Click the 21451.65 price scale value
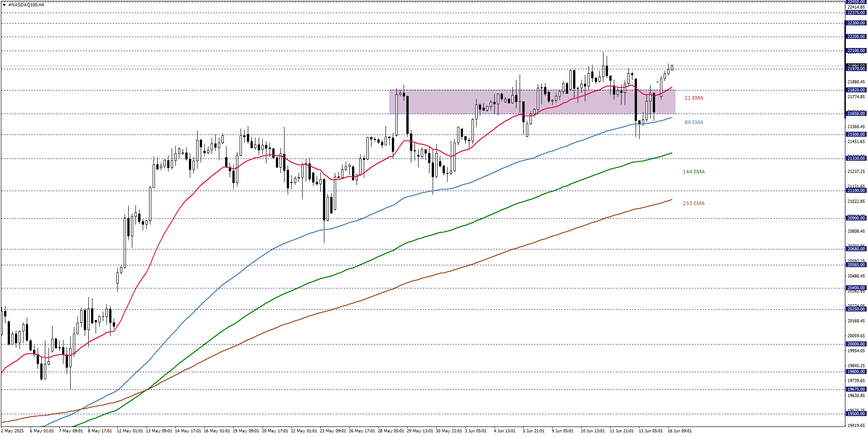Image resolution: width=868 pixels, height=436 pixels. pos(856,142)
